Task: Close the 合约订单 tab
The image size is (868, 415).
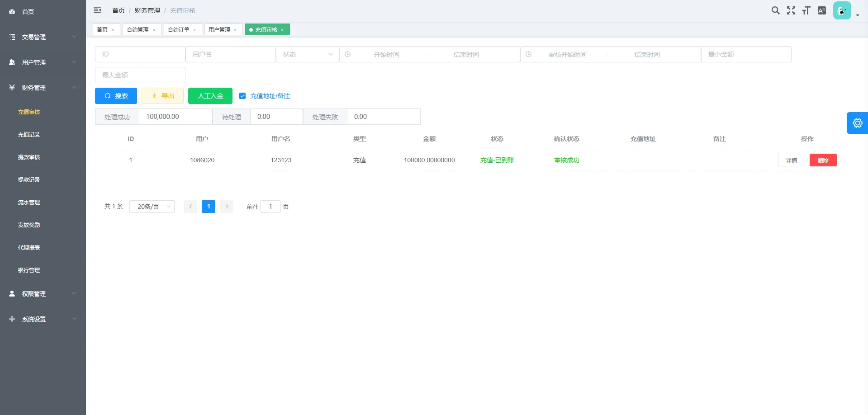Action: (x=195, y=29)
